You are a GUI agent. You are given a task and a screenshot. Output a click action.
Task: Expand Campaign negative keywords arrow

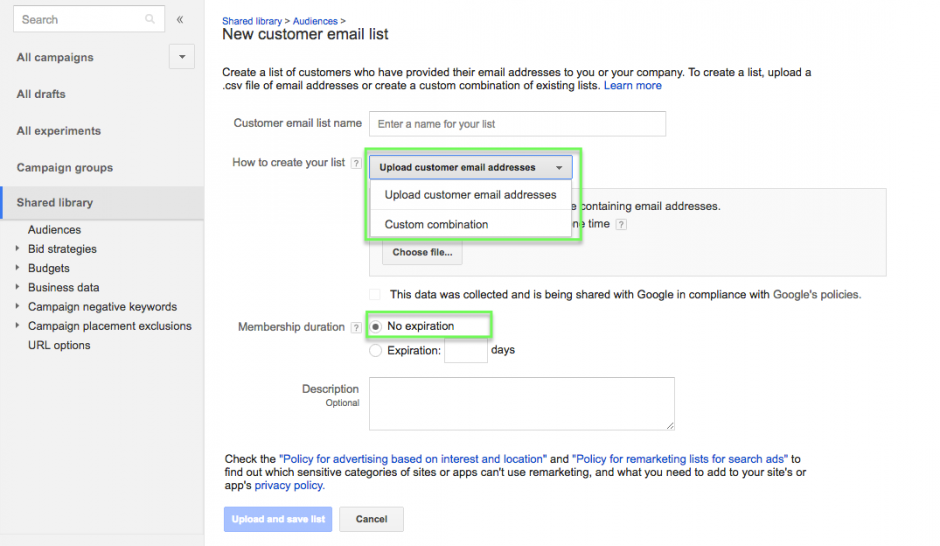17,306
